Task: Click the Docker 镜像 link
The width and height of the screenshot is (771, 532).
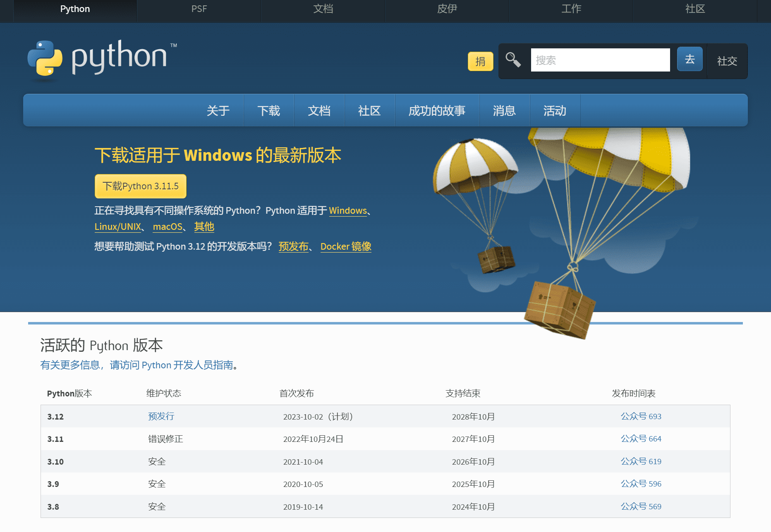Action: coord(346,246)
